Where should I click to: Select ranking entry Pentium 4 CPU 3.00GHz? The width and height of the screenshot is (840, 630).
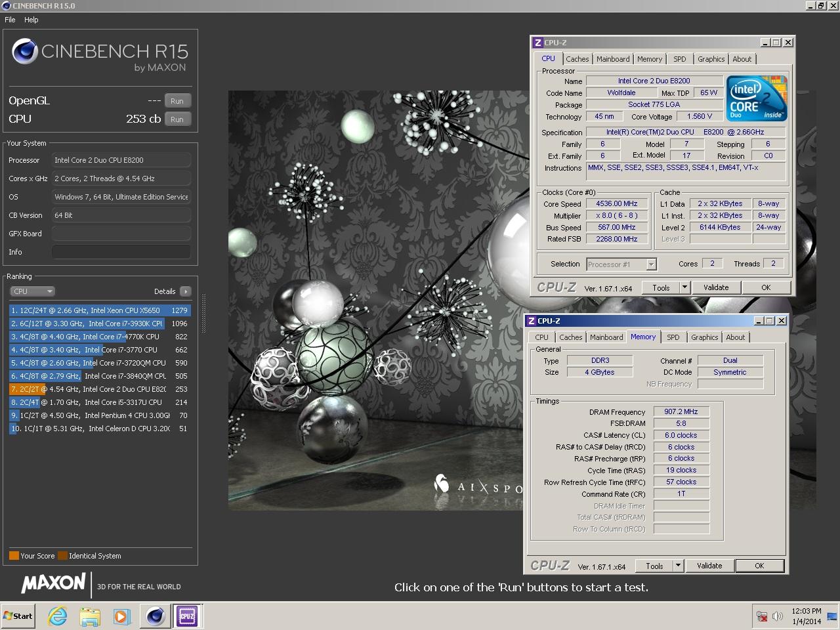[100, 415]
